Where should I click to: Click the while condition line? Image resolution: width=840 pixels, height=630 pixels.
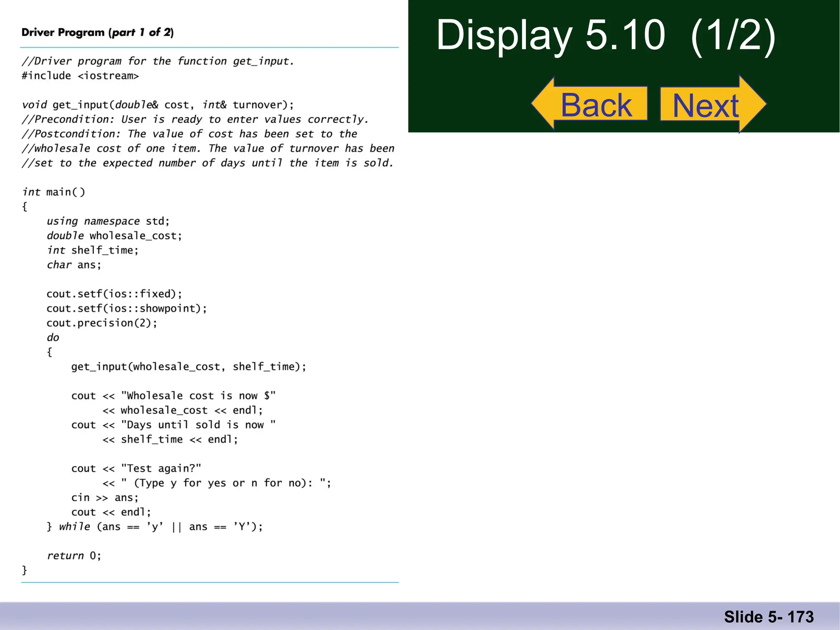(155, 527)
